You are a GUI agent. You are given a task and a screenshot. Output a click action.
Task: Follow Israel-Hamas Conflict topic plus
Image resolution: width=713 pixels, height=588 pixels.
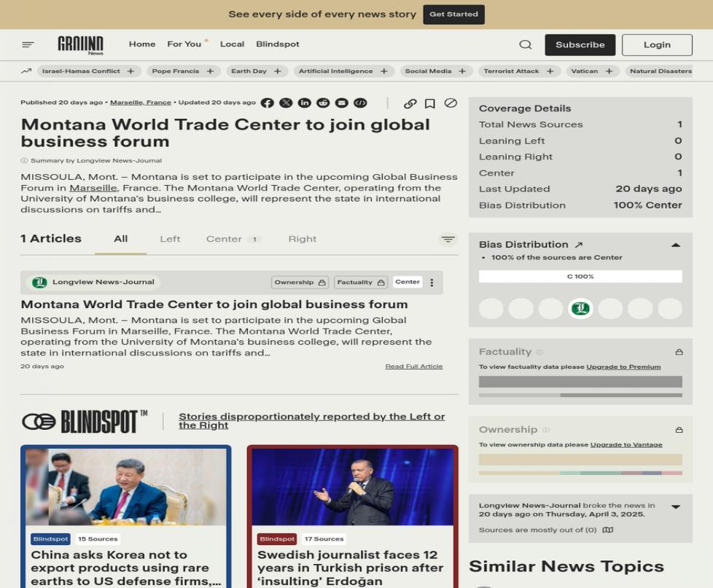(x=130, y=71)
